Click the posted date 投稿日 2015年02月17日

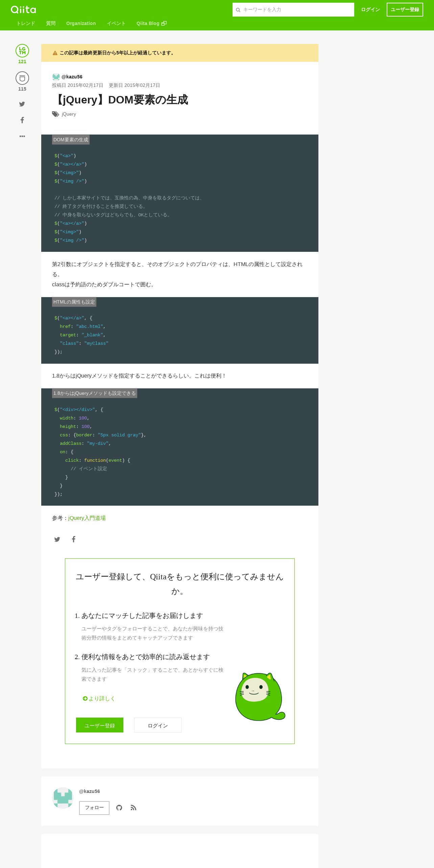[x=77, y=86]
